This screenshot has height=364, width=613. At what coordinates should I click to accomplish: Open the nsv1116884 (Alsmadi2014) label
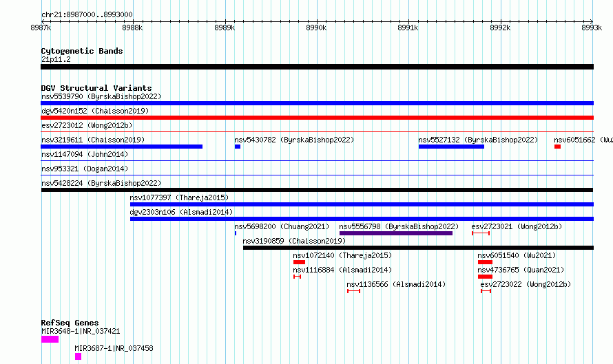point(342,270)
